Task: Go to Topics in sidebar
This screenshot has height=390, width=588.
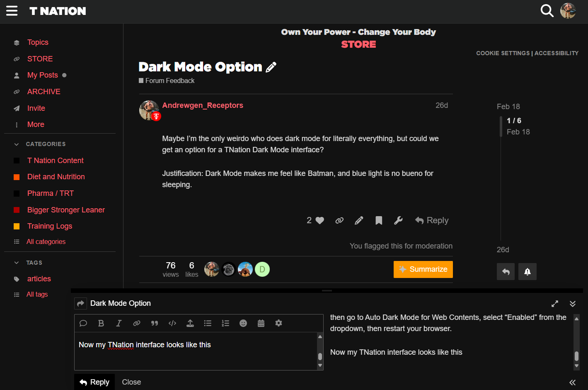Action: pyautogui.click(x=38, y=42)
